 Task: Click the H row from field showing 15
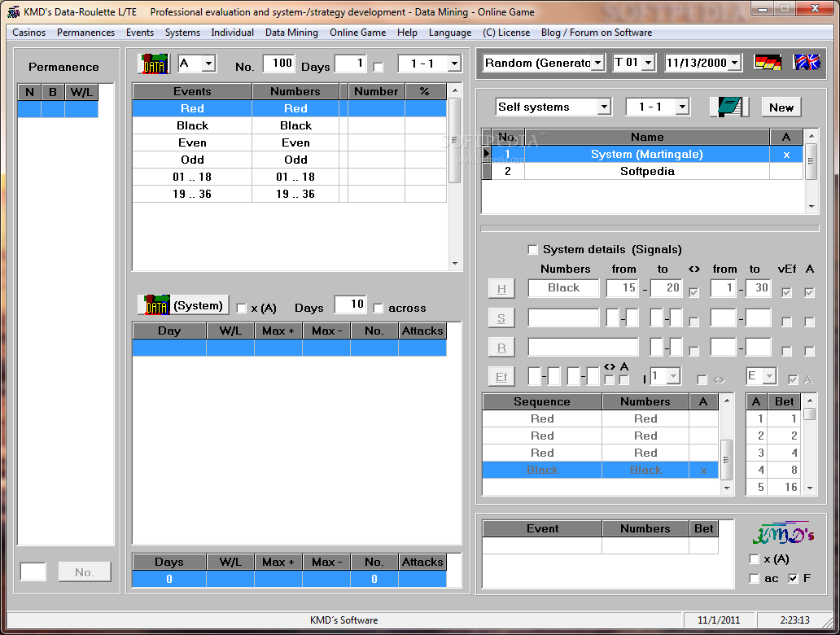coord(623,287)
